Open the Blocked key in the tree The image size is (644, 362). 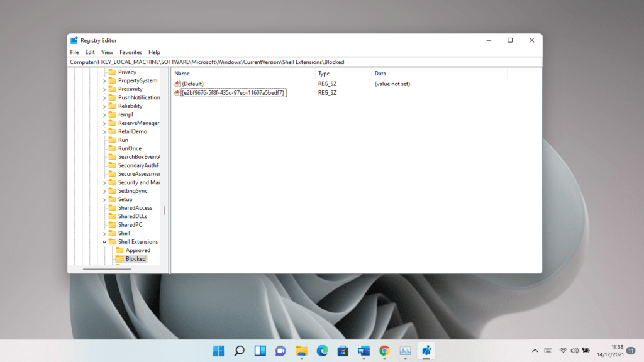coord(135,258)
